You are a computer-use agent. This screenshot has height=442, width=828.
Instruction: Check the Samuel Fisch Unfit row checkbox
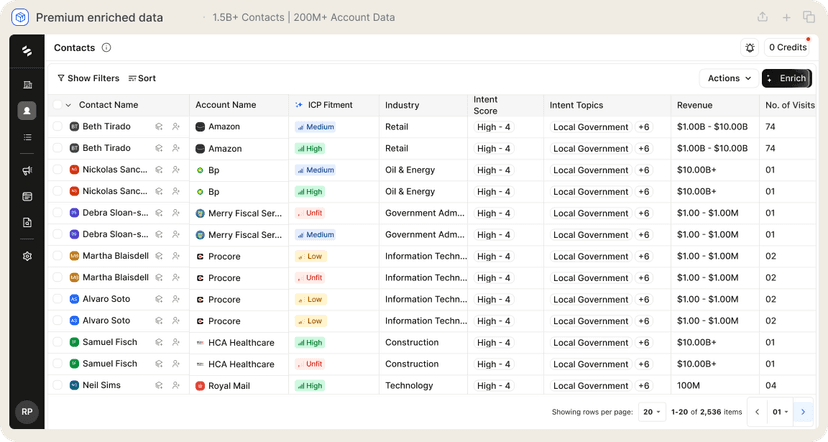[x=58, y=364]
